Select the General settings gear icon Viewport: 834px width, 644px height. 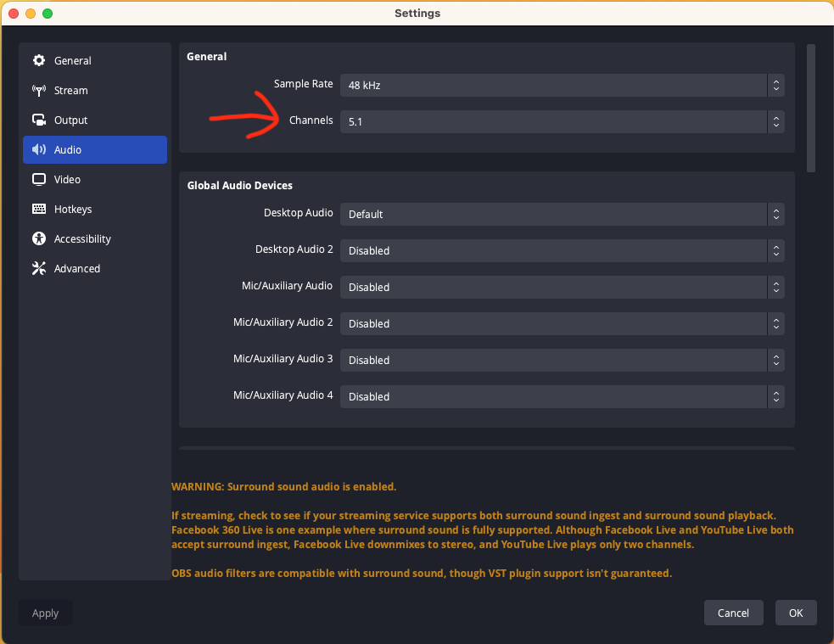(38, 60)
